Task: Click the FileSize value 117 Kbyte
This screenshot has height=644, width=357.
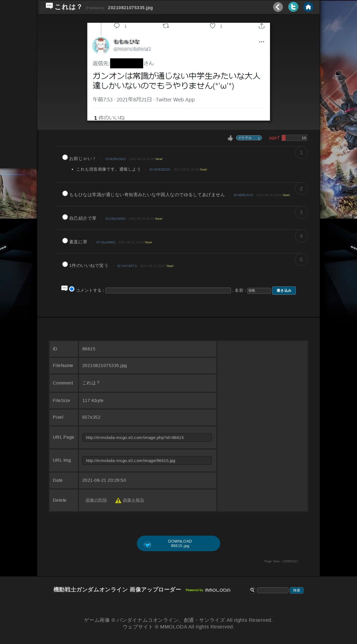Action: pos(93,401)
